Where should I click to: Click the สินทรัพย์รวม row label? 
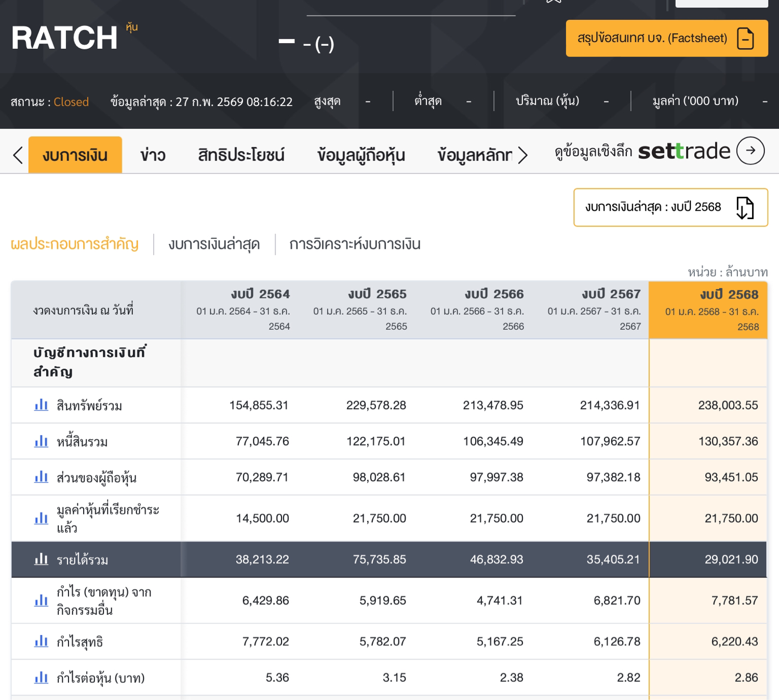pos(89,406)
